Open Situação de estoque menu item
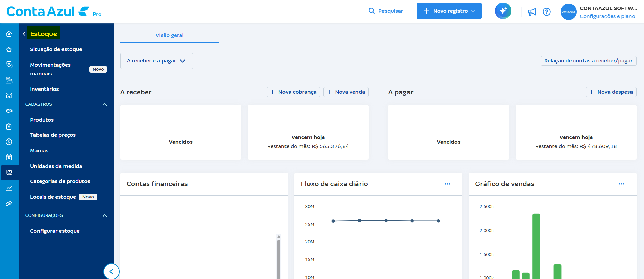644x279 pixels. 56,49
